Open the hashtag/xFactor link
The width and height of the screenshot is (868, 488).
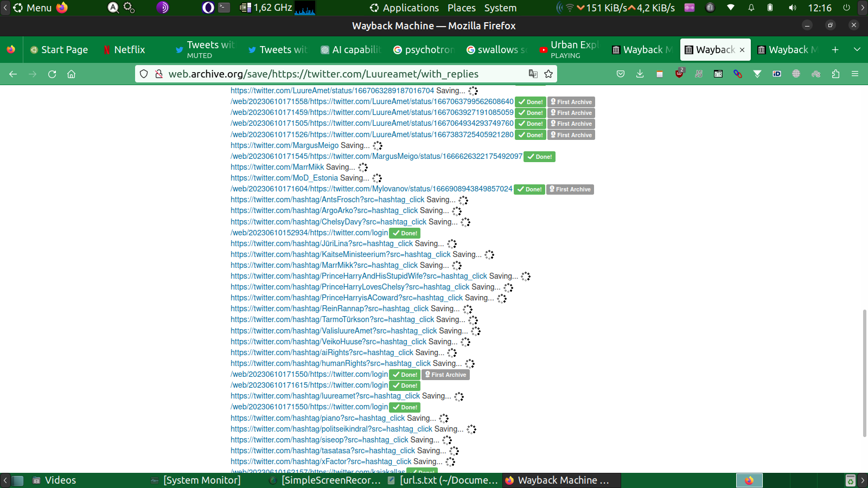[321, 461]
